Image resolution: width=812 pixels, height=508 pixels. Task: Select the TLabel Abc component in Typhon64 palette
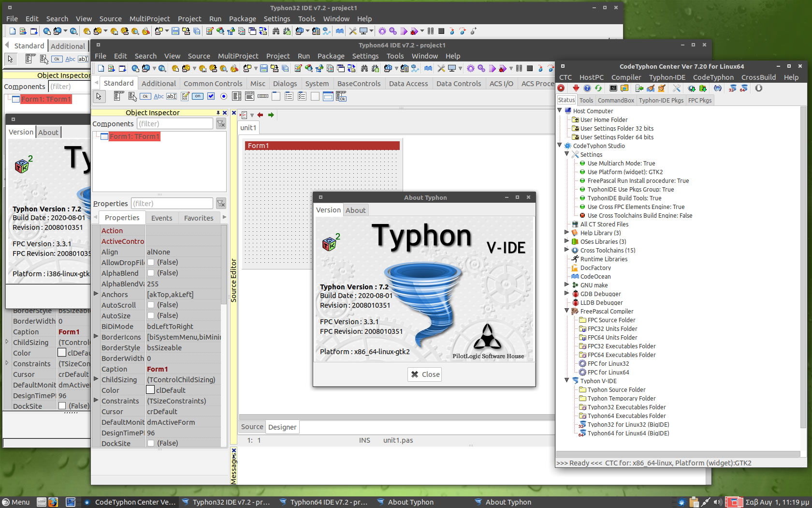[x=159, y=96]
